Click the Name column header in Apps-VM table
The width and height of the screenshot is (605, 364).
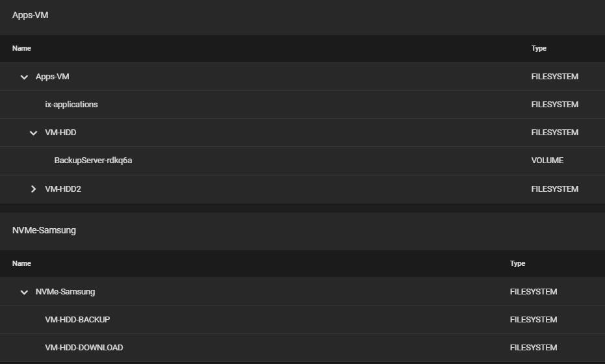tap(21, 48)
